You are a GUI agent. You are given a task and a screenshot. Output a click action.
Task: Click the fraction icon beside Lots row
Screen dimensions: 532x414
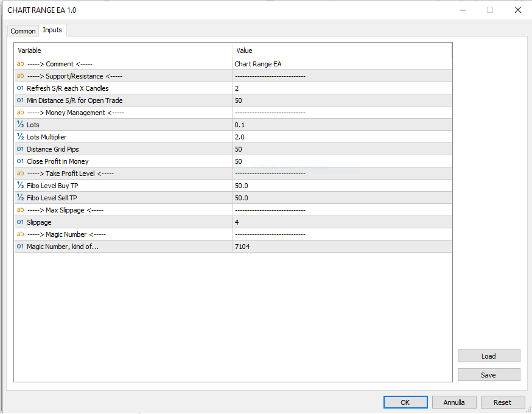pyautogui.click(x=20, y=125)
